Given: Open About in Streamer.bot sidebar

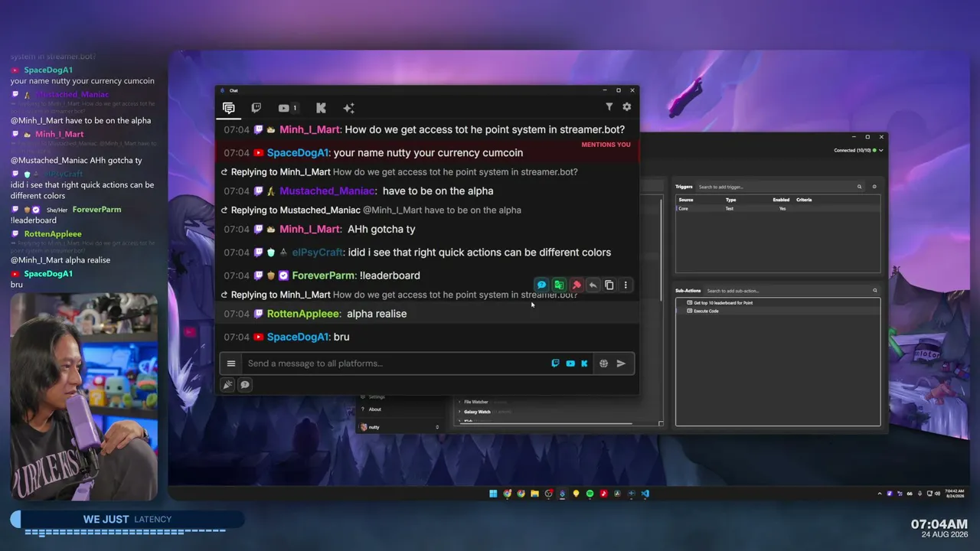Looking at the screenshot, I should (x=374, y=409).
